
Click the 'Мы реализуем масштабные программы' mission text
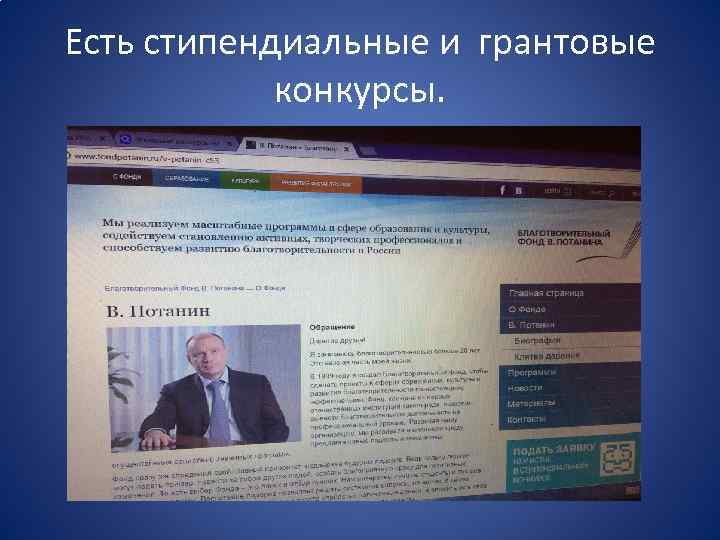click(x=295, y=238)
